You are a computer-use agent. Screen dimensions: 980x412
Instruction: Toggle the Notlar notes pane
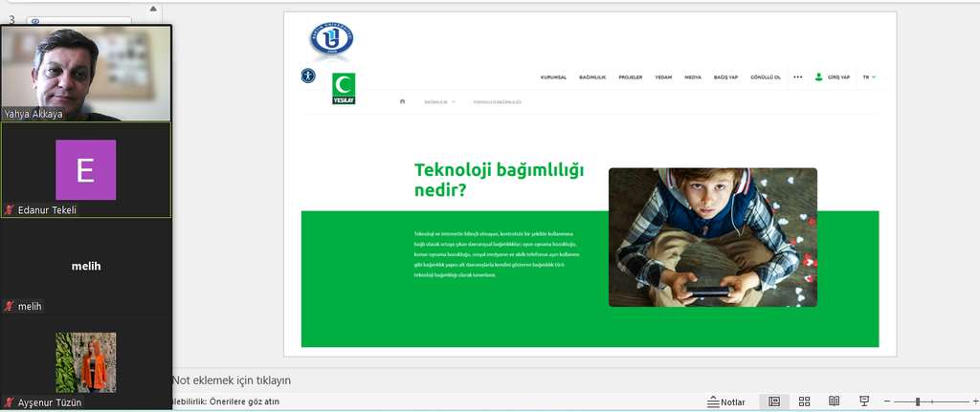tap(726, 402)
